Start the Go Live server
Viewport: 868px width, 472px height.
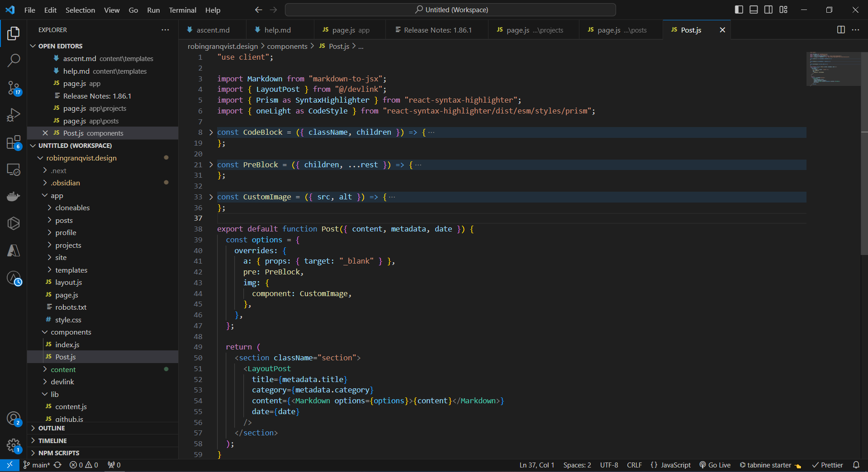click(715, 465)
